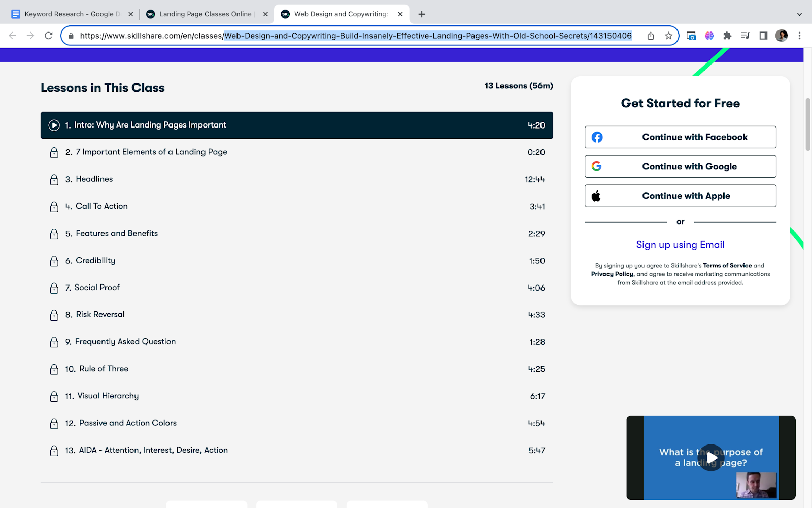Click the lock icon beside Passive and Action Colors

coord(54,423)
